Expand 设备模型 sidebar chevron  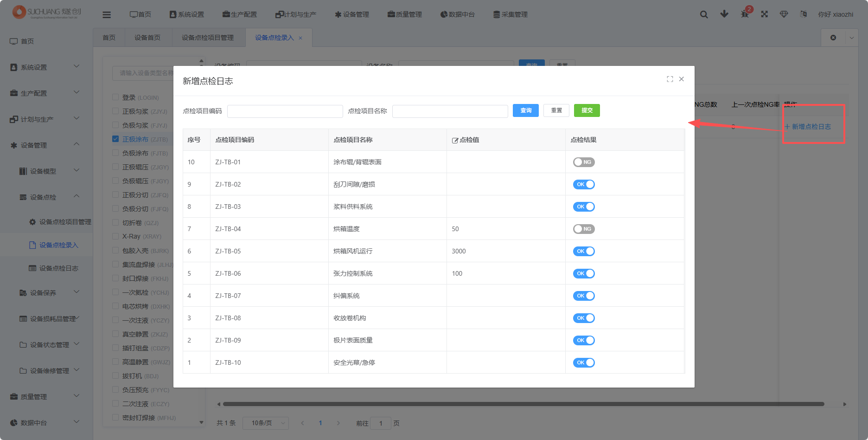tap(77, 170)
